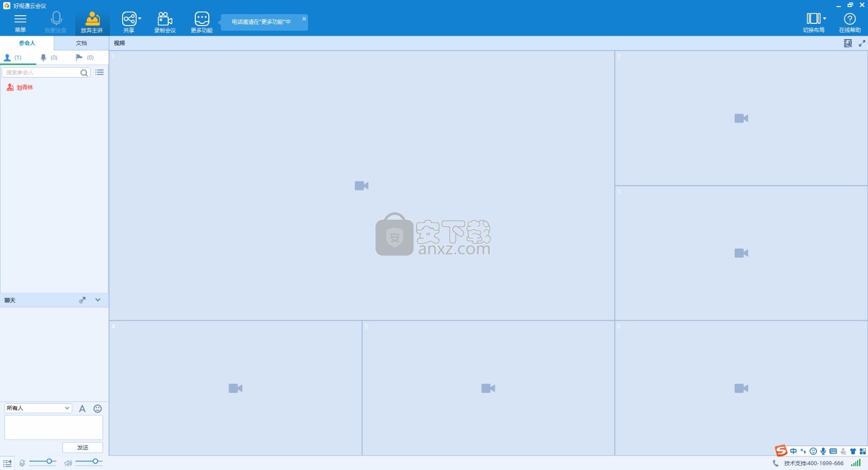This screenshot has height=470, width=868.
Task: Open the attendee list options icon
Action: pos(99,72)
